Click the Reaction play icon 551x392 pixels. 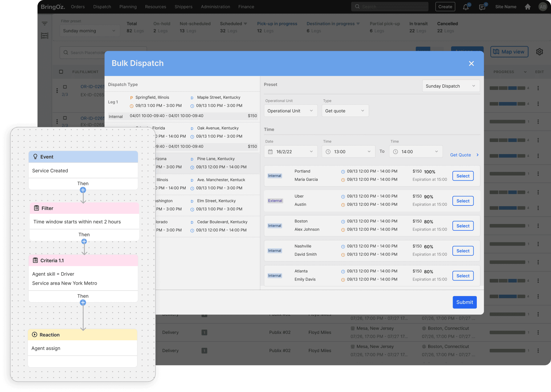coord(35,334)
